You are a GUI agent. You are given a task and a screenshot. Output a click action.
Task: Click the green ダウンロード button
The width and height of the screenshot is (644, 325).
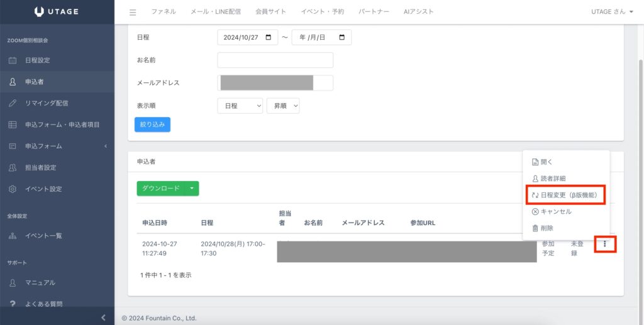click(161, 189)
